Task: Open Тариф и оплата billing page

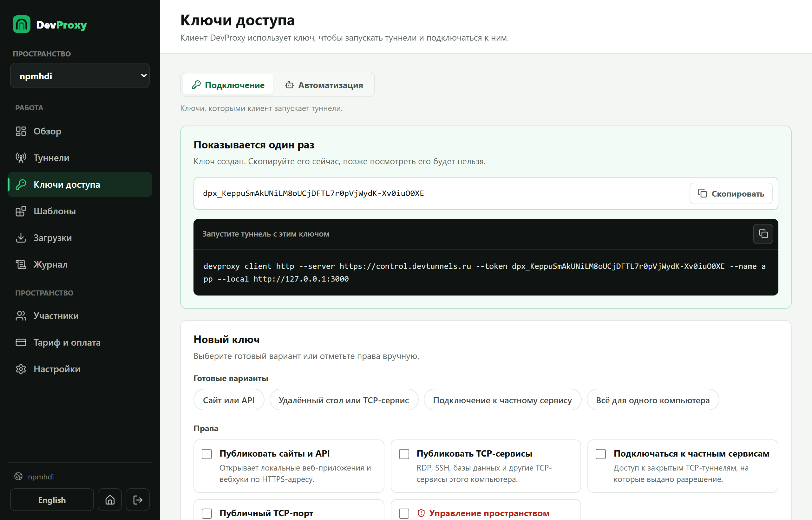Action: [x=80, y=343]
